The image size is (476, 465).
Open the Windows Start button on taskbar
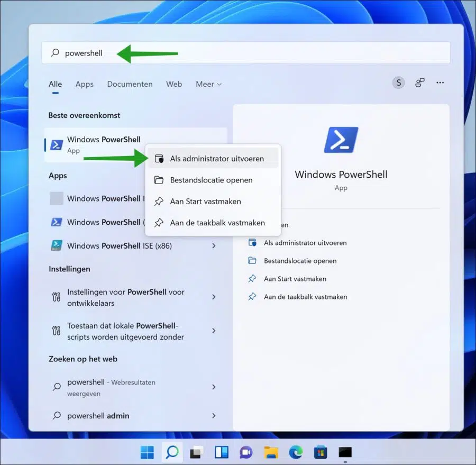(147, 452)
